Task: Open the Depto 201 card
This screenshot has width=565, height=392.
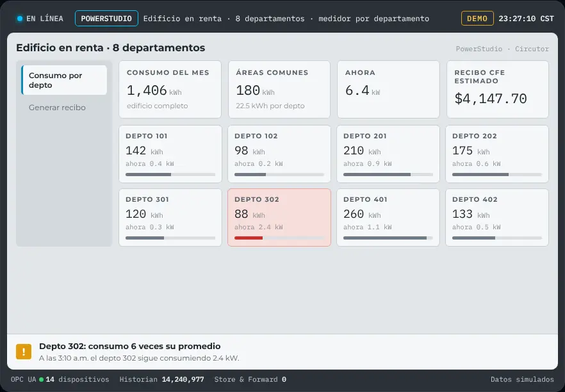Action: pos(388,154)
